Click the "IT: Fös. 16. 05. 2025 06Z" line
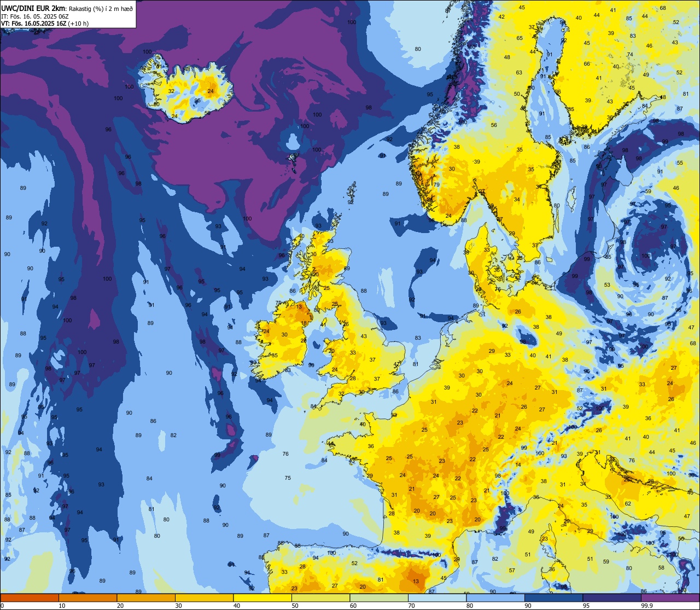Viewport: 700px width, 610px height. pyautogui.click(x=34, y=16)
